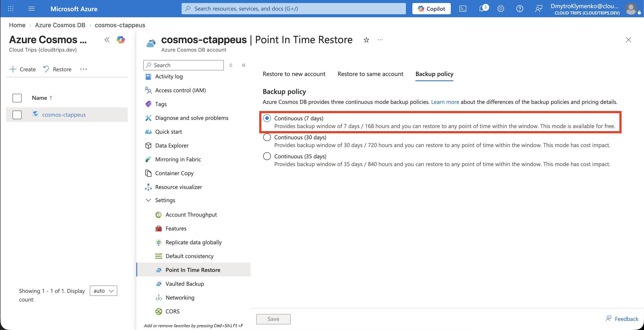Viewport: 644px width, 330px height.
Task: Click the Access control (IAM) icon
Action: tap(148, 90)
